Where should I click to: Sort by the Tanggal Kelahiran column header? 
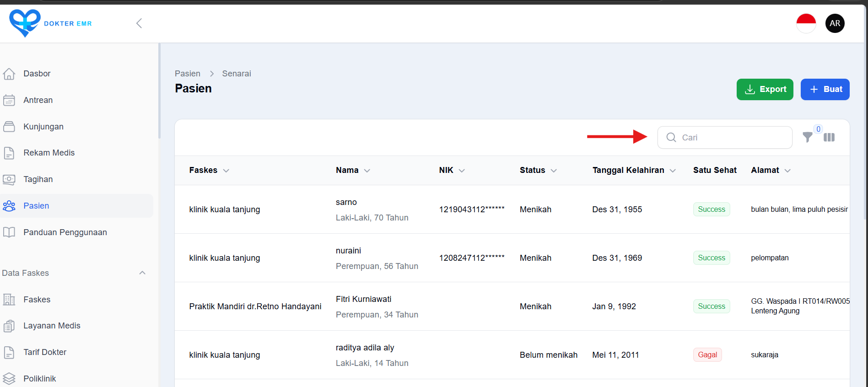pyautogui.click(x=634, y=170)
